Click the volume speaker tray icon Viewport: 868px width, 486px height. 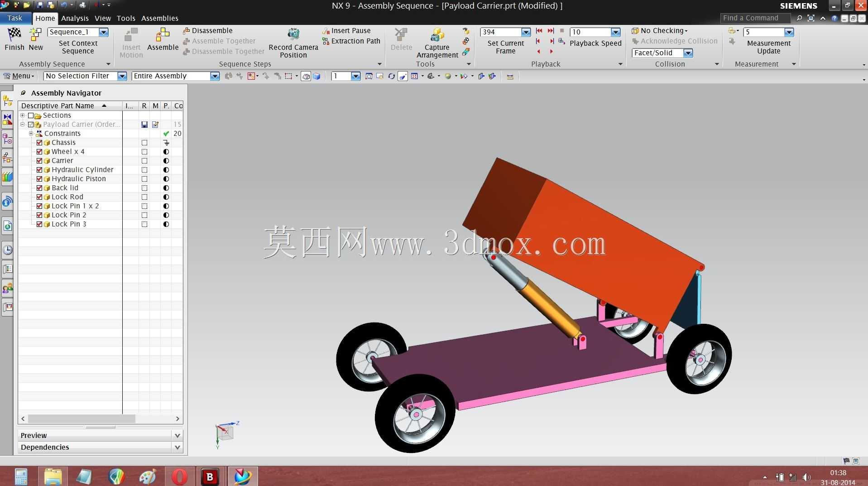tap(806, 477)
